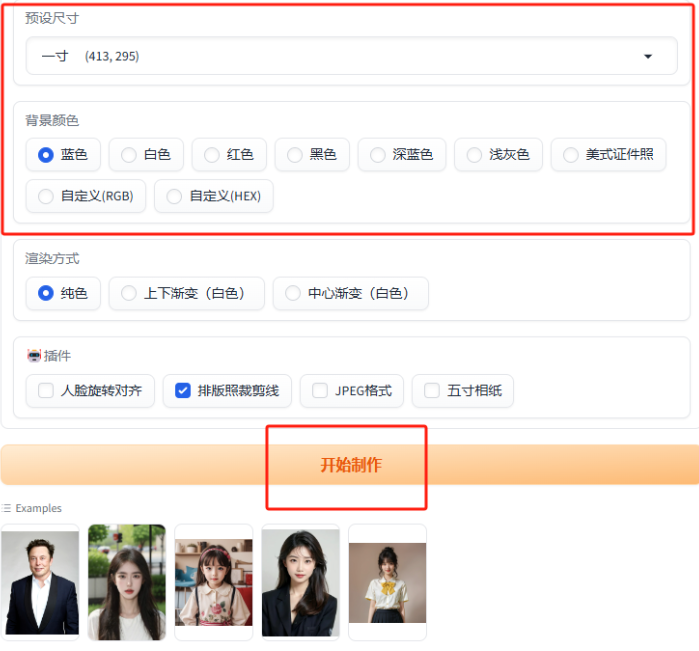The image size is (699, 651).
Task: Pick the example of woman in black blazer
Action: click(x=300, y=582)
